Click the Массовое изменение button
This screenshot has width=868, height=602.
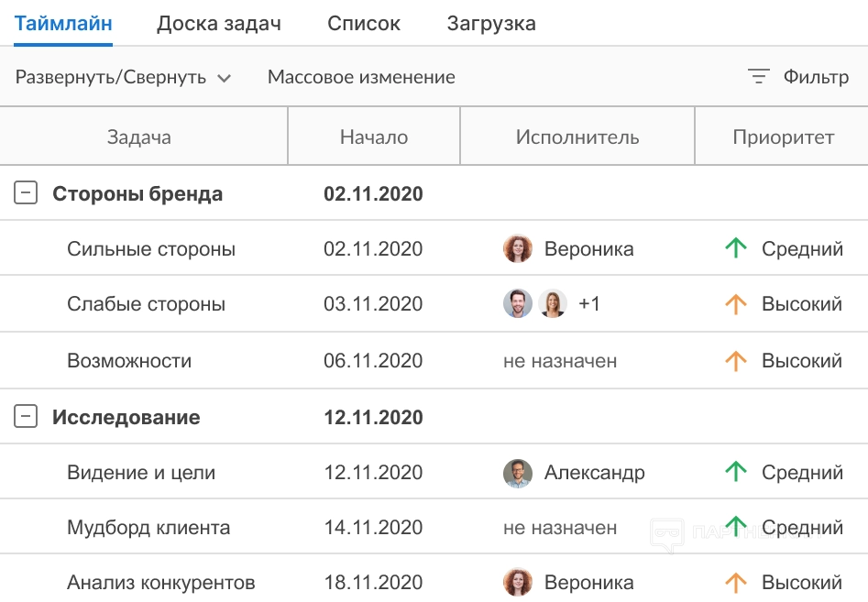pyautogui.click(x=361, y=77)
